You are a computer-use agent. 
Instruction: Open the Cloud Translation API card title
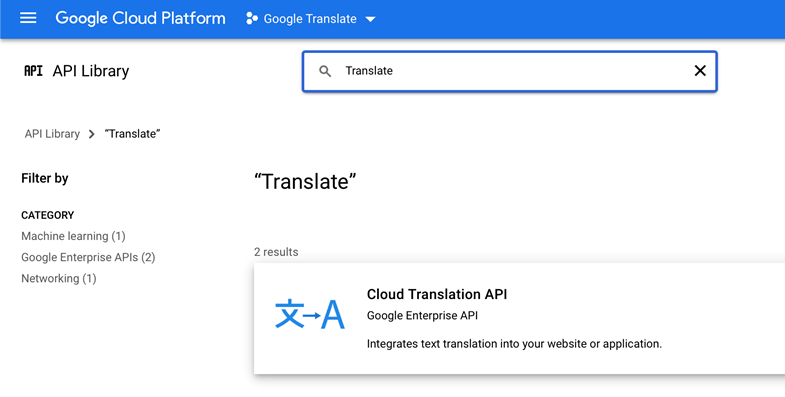437,294
